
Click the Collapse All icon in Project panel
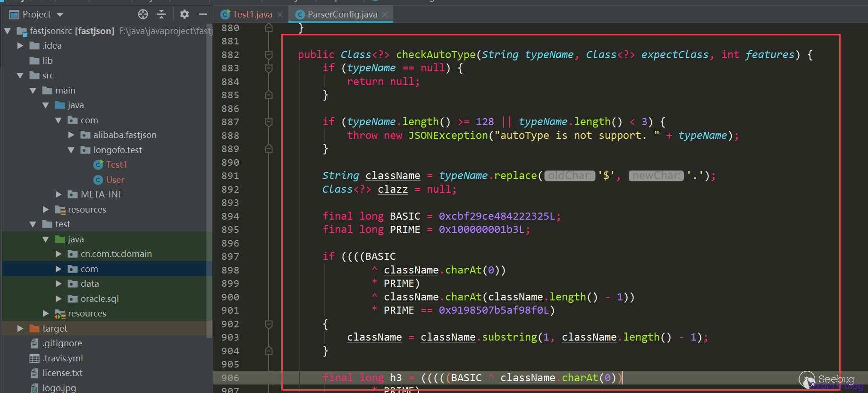161,14
